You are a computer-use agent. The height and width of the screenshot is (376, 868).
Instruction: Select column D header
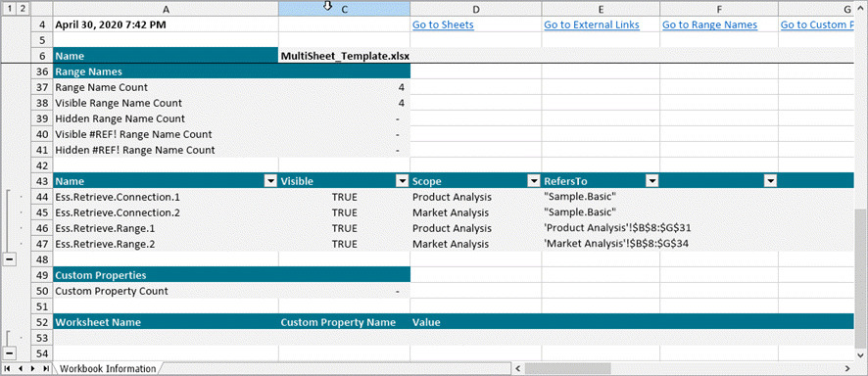(476, 9)
